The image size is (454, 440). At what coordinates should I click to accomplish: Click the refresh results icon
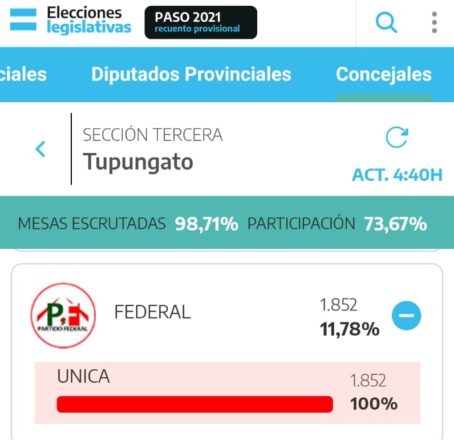click(x=397, y=137)
